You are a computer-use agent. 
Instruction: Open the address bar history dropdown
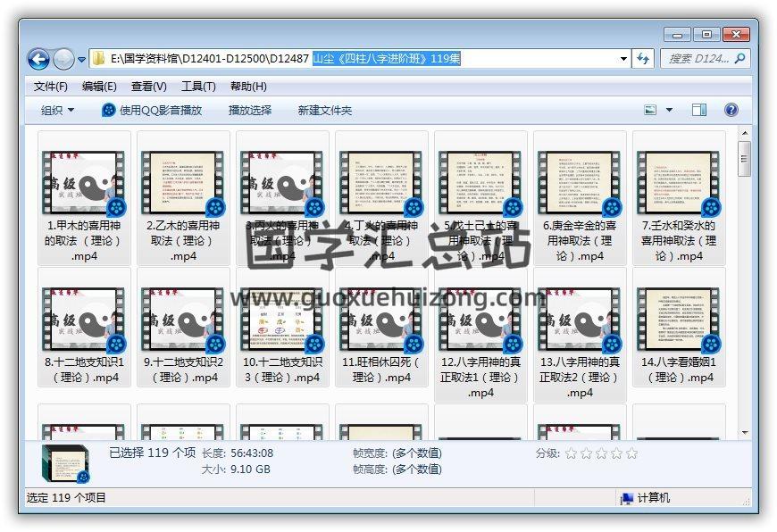(x=623, y=59)
